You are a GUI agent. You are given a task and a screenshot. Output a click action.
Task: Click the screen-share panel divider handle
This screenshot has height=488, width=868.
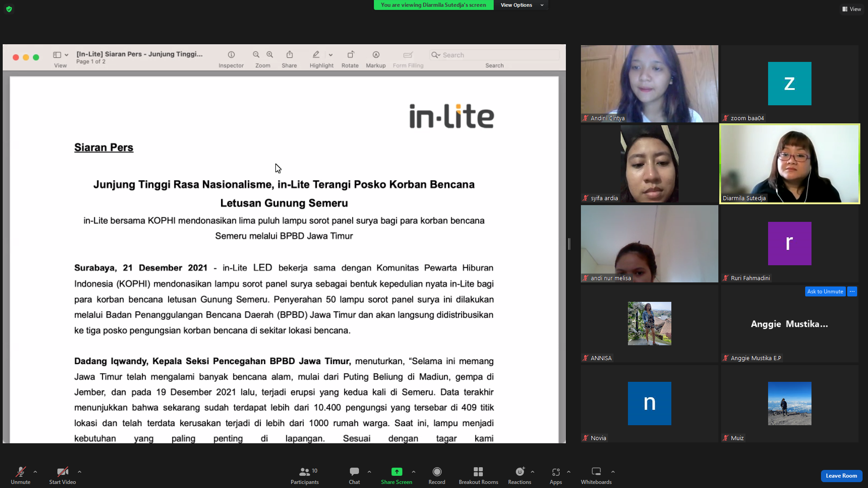(x=569, y=244)
